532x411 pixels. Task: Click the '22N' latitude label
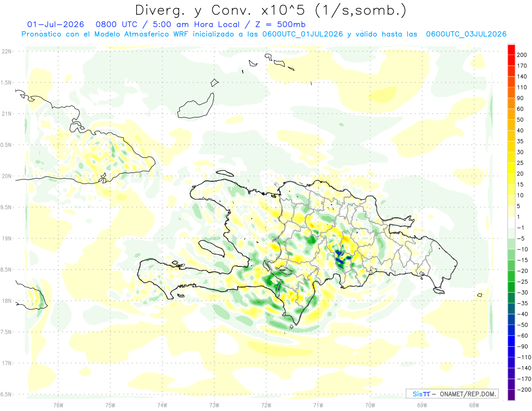point(6,51)
